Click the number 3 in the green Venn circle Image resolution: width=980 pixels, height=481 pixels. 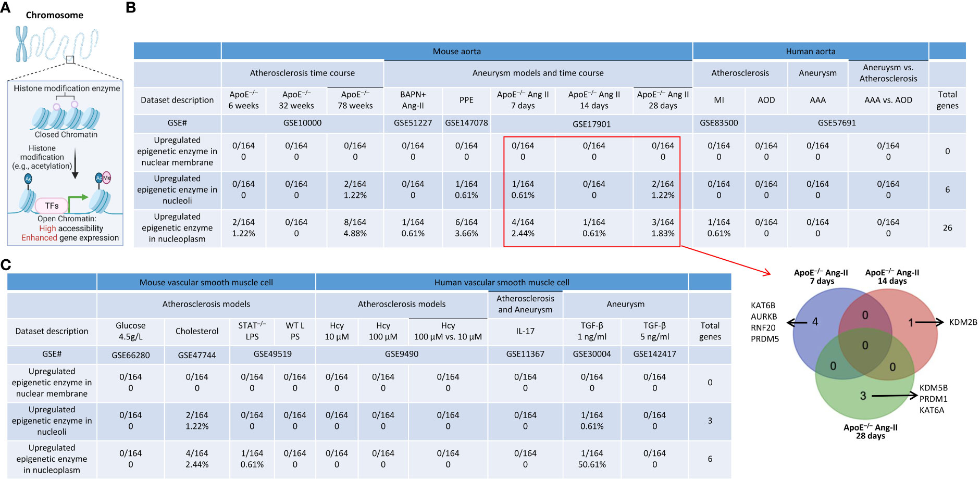pos(863,396)
